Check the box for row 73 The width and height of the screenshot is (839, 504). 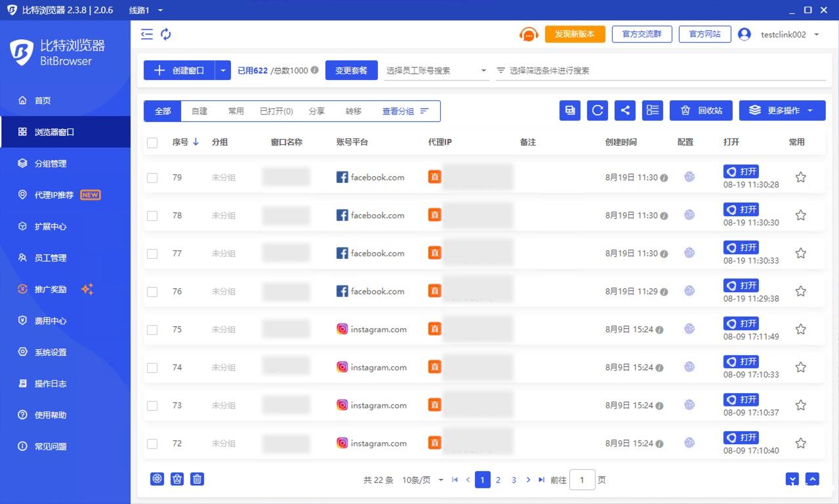point(152,406)
